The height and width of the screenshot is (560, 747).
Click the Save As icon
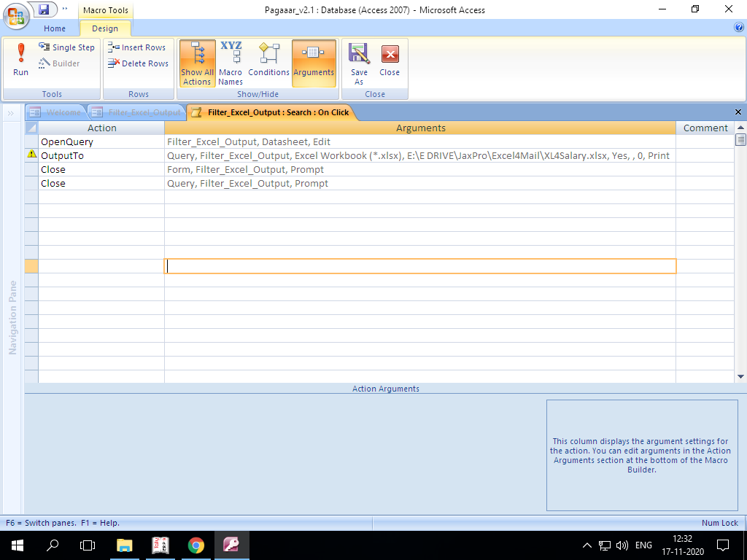(359, 63)
